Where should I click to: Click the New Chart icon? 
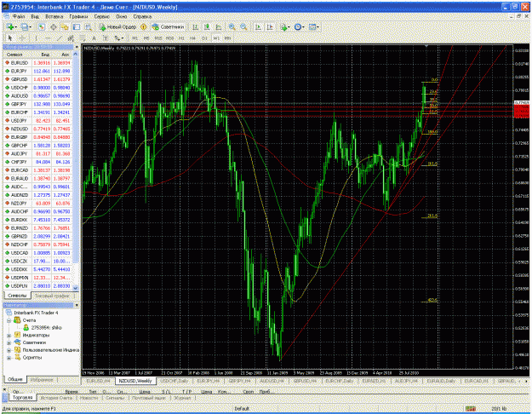(x=9, y=26)
